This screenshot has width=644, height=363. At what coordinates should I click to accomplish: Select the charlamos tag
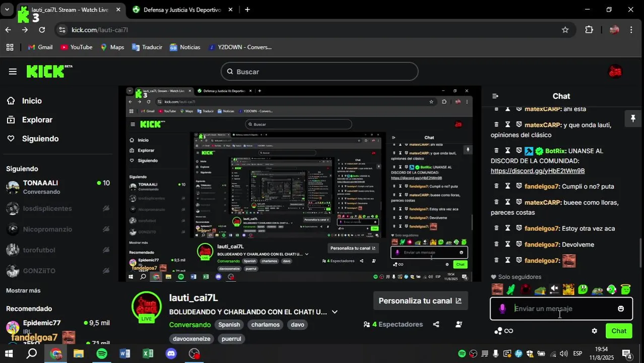click(266, 325)
